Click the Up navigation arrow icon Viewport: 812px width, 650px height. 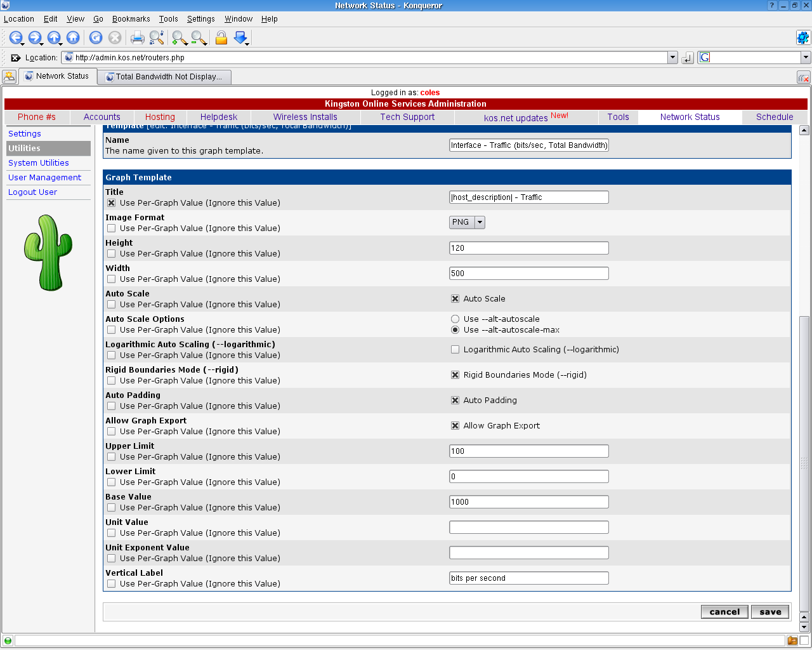click(x=53, y=37)
